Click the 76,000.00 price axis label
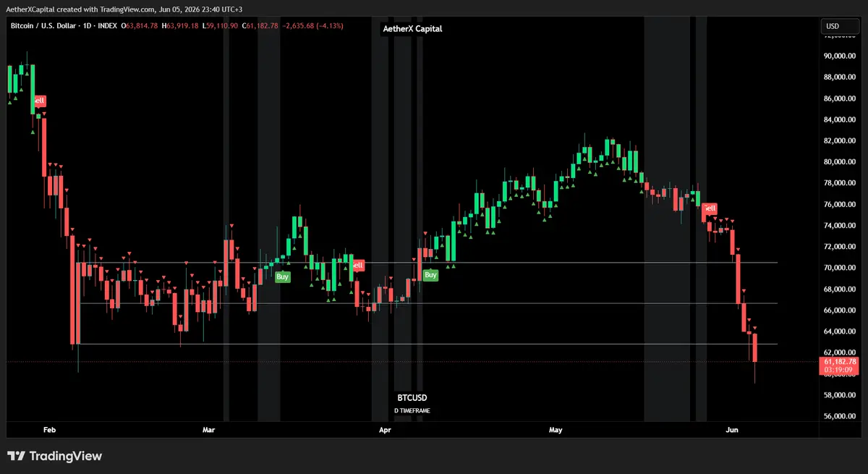The width and height of the screenshot is (868, 474). [x=840, y=205]
